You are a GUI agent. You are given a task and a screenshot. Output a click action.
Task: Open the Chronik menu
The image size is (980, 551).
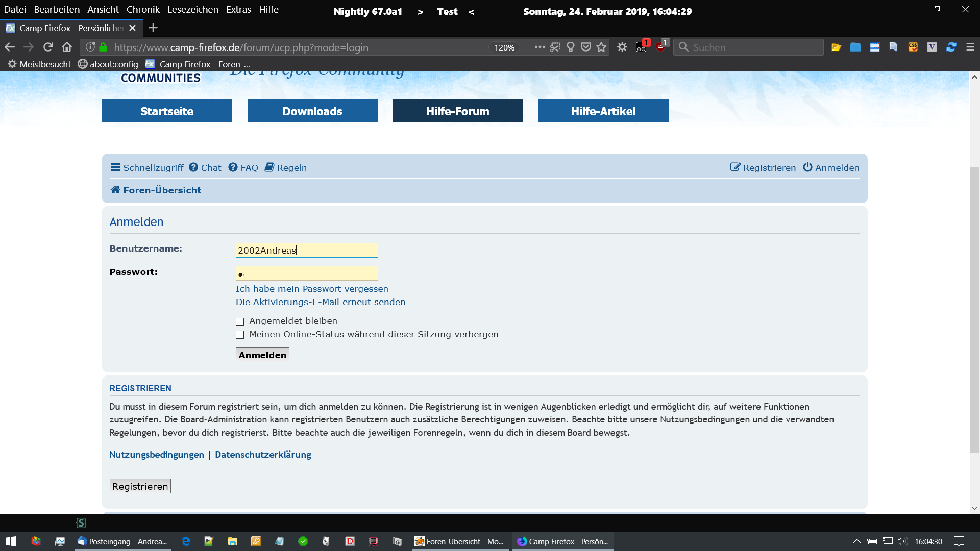[143, 9]
